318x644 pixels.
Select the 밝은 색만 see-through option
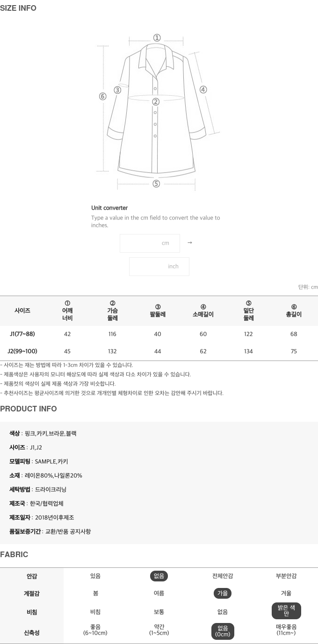[286, 611]
